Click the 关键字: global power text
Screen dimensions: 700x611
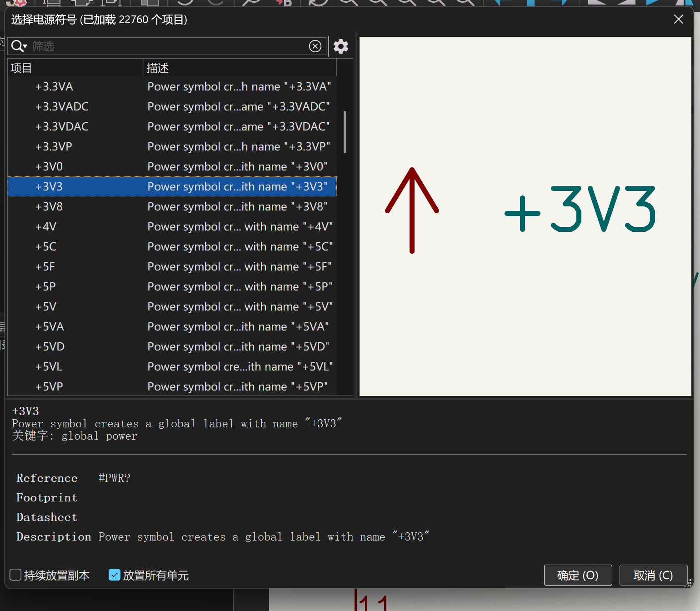point(75,436)
